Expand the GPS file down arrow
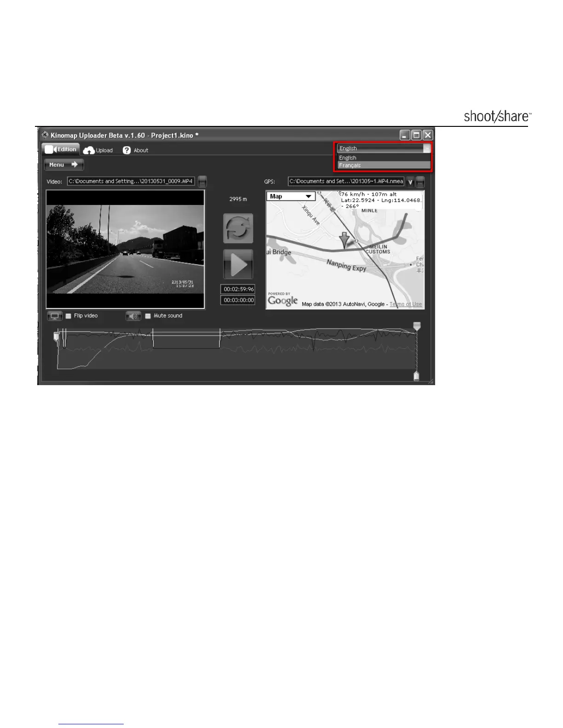Image resolution: width=563 pixels, height=728 pixels. coord(411,182)
